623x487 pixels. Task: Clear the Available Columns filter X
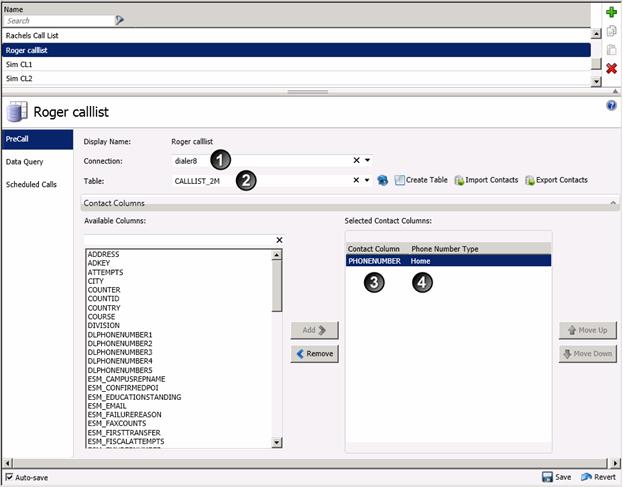pyautogui.click(x=279, y=240)
